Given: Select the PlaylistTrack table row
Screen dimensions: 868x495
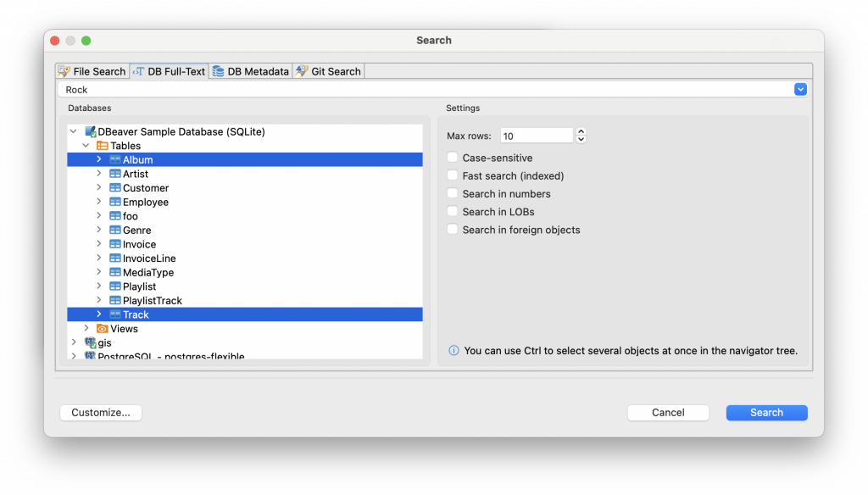Looking at the screenshot, I should click(245, 301).
